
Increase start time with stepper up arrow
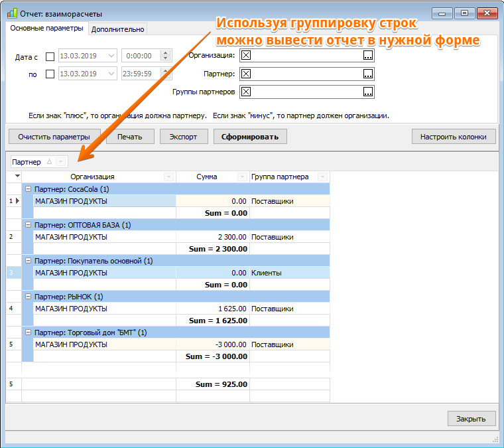166,53
